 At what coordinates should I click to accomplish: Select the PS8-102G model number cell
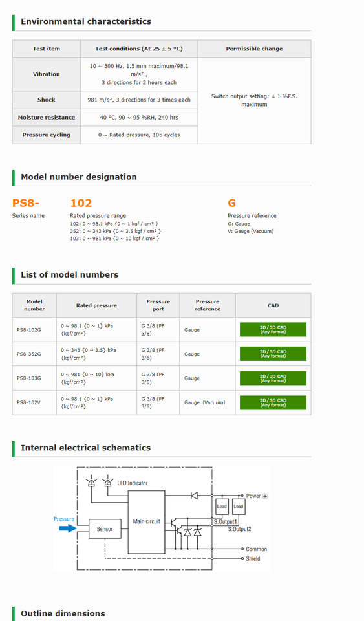34,329
